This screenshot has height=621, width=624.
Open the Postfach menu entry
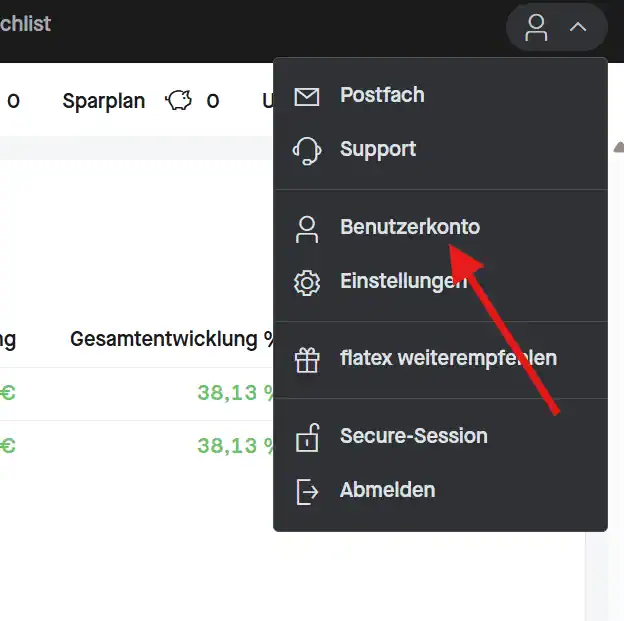(382, 96)
